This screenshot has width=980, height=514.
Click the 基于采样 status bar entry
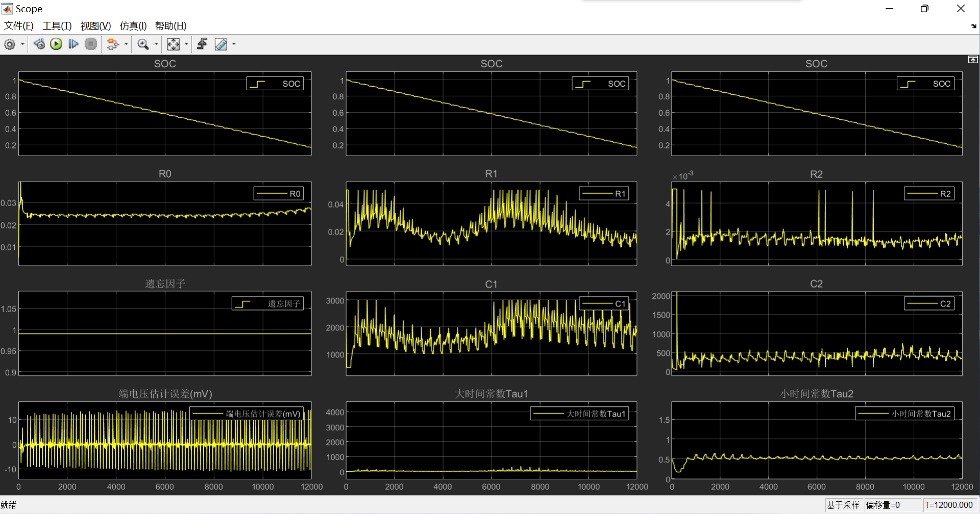pos(843,505)
